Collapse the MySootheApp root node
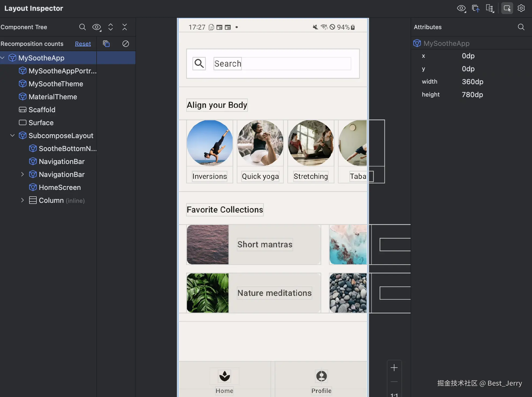The image size is (532, 397). point(3,58)
